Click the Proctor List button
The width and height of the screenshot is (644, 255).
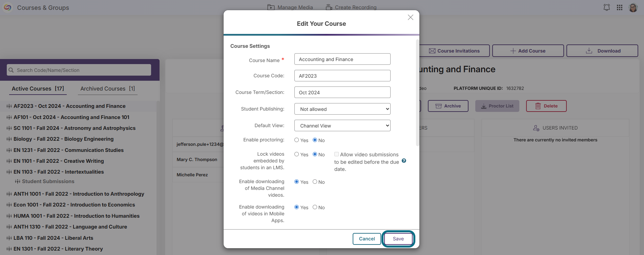tap(497, 106)
